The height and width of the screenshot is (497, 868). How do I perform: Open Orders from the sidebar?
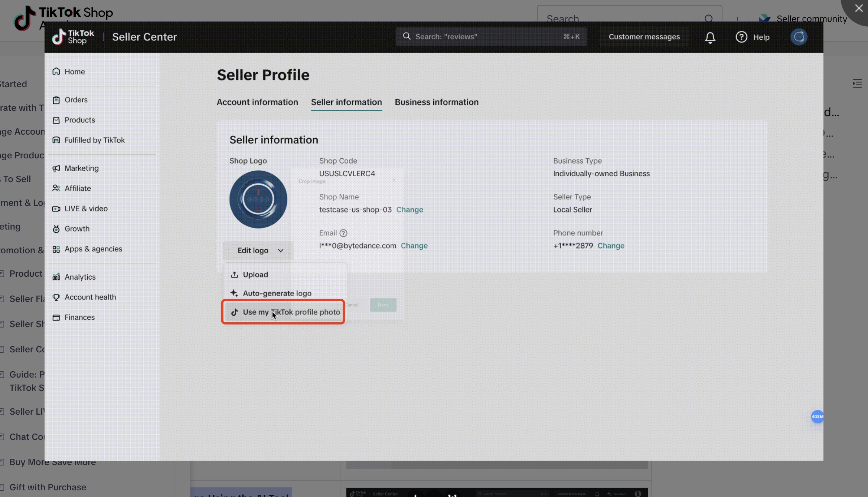[76, 100]
